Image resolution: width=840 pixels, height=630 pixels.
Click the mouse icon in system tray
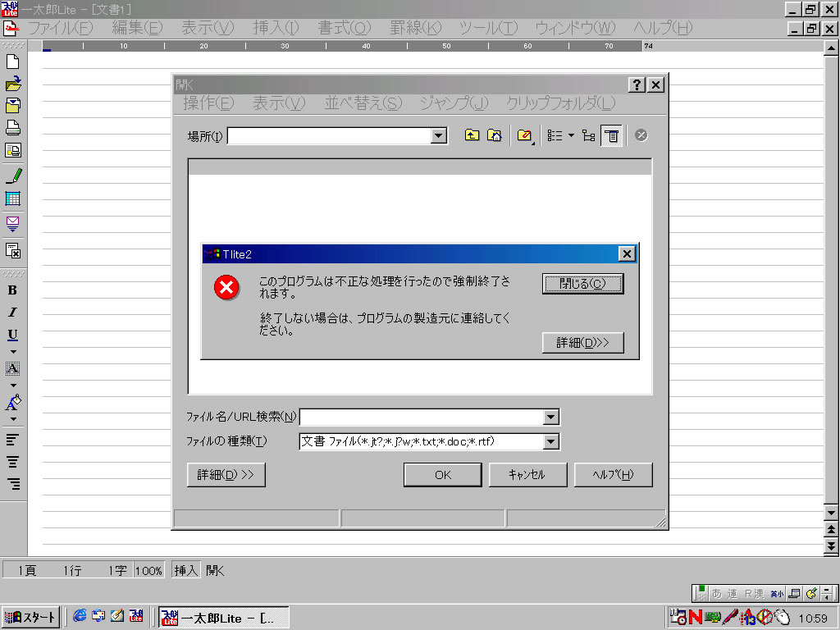coord(783,618)
